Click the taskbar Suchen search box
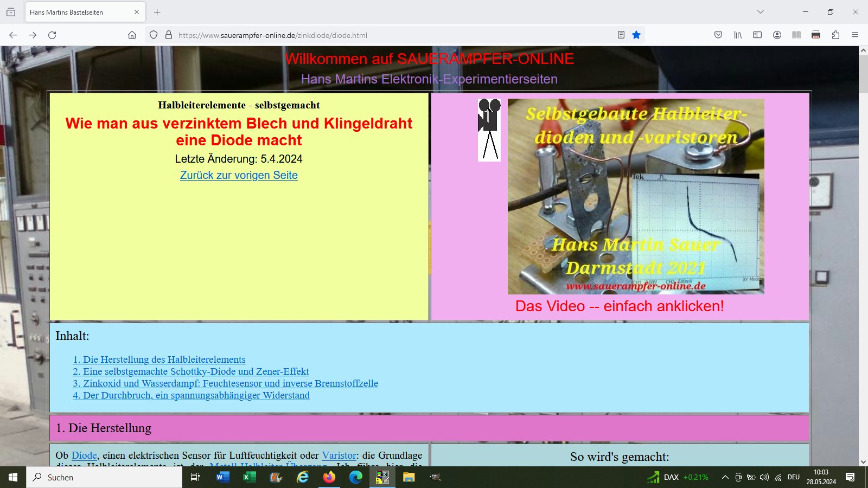The image size is (868, 488). 104,477
